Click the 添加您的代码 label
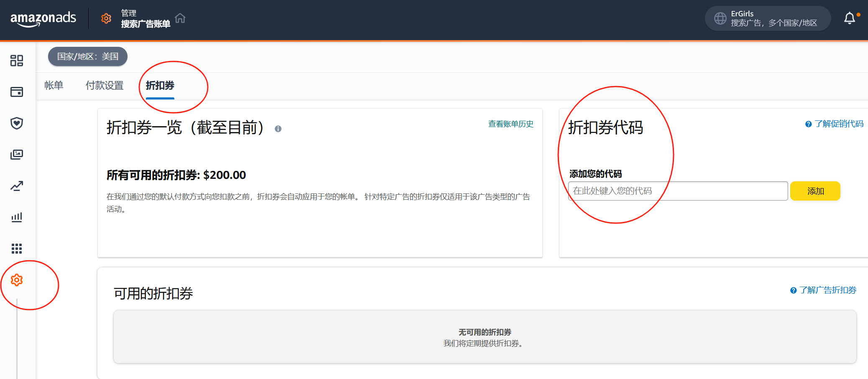 [x=595, y=174]
